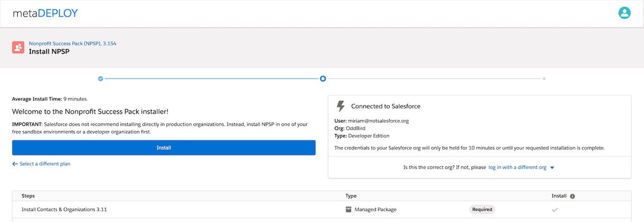Click log in with a different org
Viewport: 644px width, 222px height.
(x=517, y=168)
